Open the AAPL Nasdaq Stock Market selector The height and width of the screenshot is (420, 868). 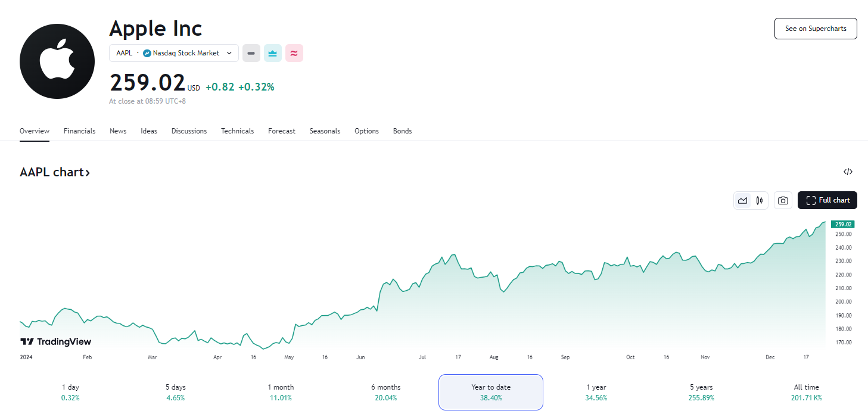174,53
